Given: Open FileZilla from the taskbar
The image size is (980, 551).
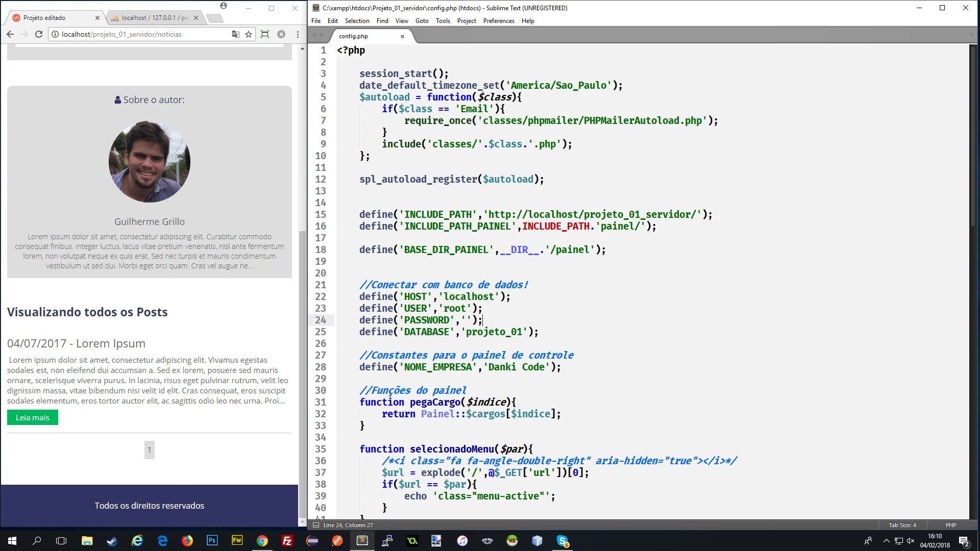Looking at the screenshot, I should (287, 541).
